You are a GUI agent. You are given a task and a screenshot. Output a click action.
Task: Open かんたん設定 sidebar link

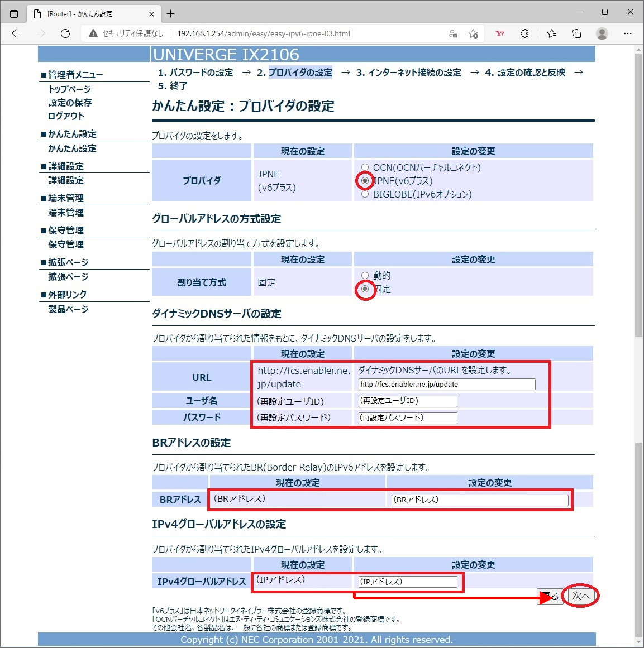(72, 148)
